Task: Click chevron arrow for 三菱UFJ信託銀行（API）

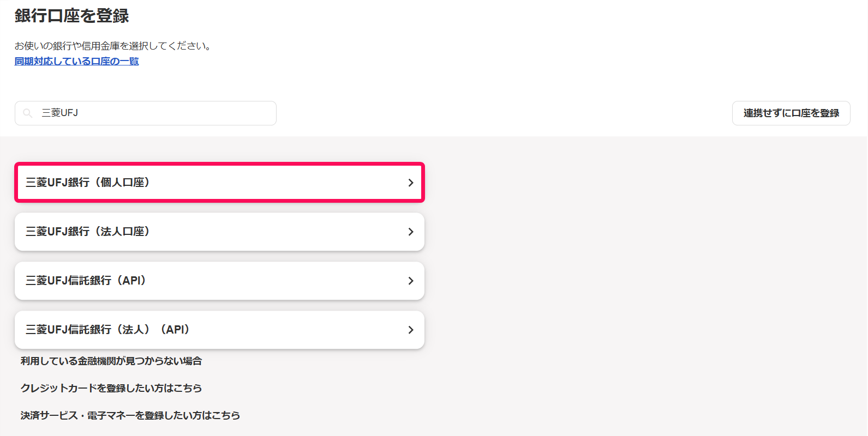Action: [x=411, y=281]
